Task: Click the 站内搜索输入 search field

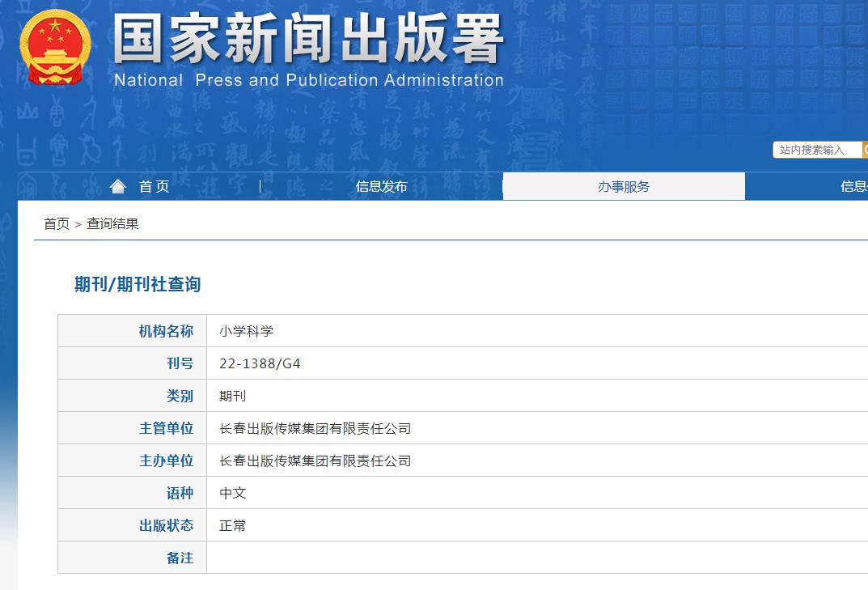Action: pyautogui.click(x=815, y=150)
